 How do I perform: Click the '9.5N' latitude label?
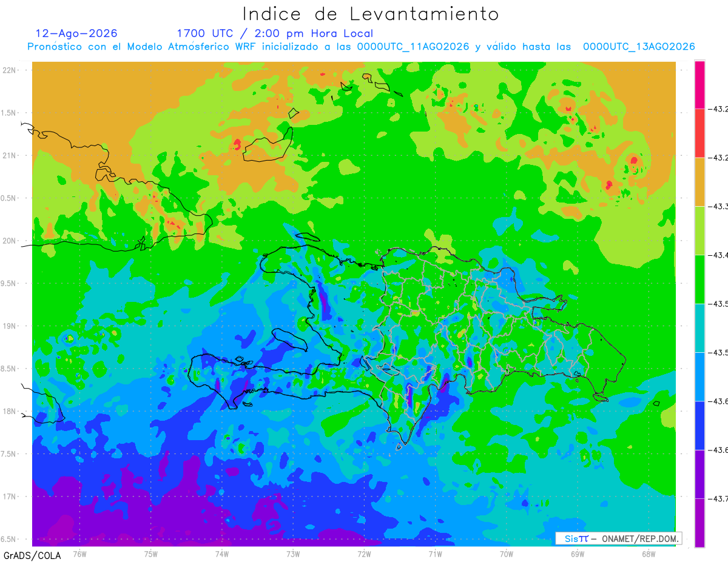(8, 284)
